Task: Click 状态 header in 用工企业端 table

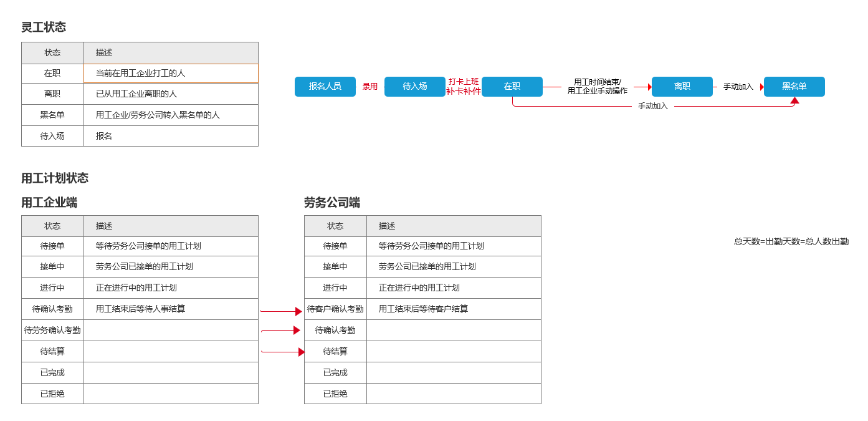Action: click(x=52, y=226)
